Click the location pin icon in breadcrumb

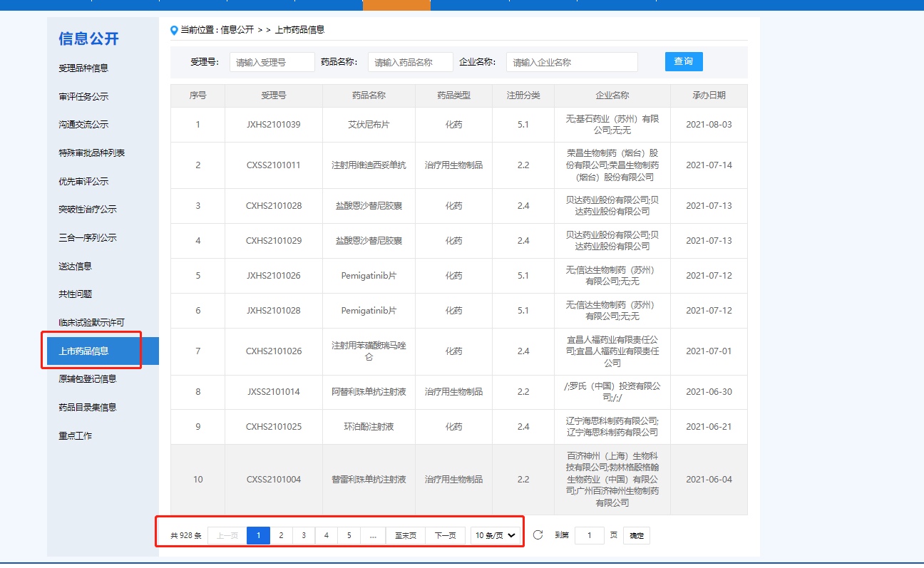coord(174,30)
